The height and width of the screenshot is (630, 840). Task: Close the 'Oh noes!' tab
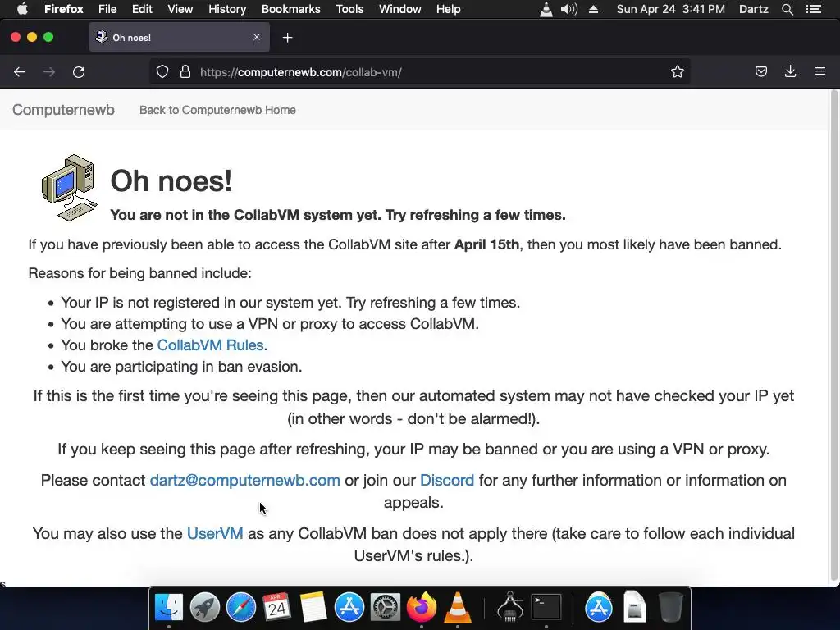tap(257, 37)
